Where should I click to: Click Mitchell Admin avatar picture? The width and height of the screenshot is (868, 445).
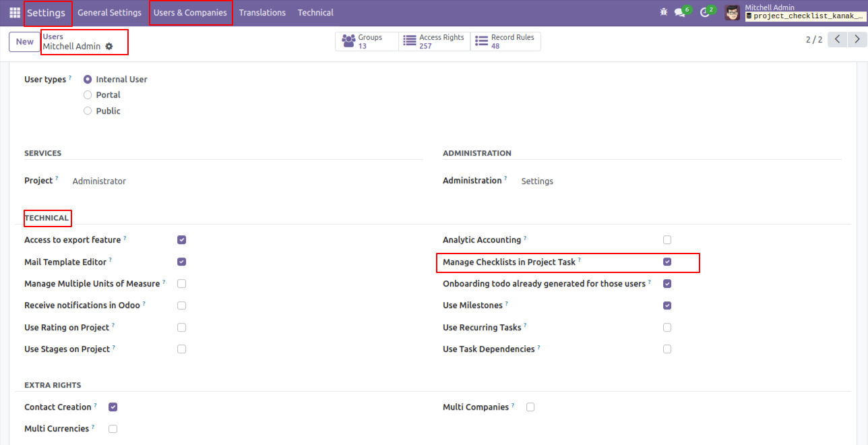click(x=733, y=13)
